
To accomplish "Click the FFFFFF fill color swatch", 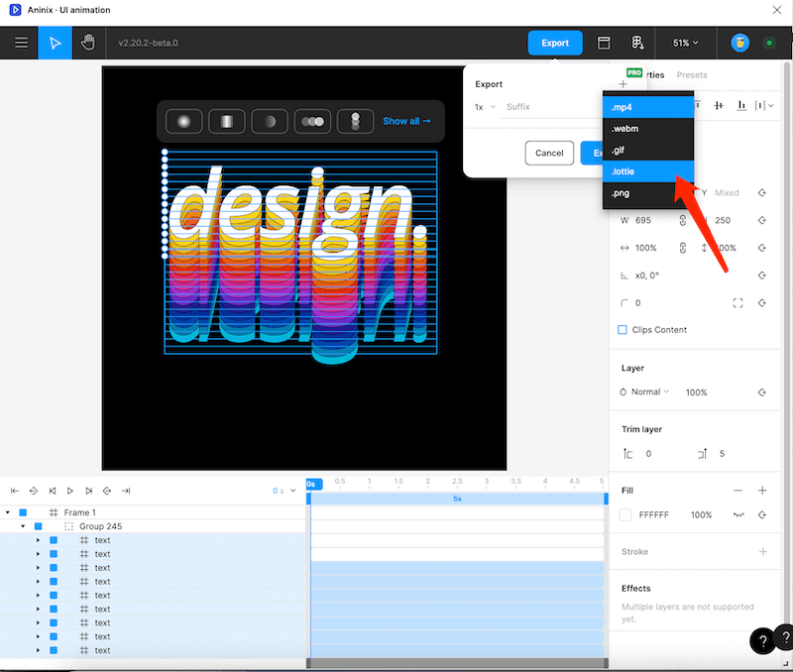I will coord(625,515).
